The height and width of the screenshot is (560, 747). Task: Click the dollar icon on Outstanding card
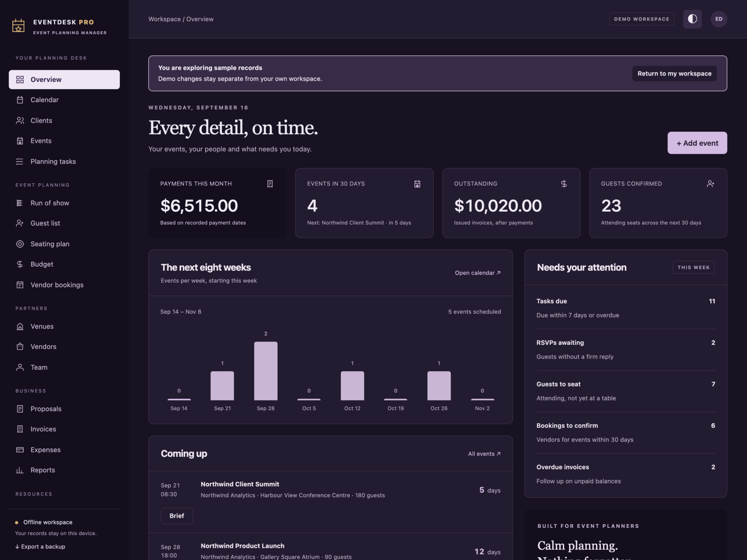pyautogui.click(x=564, y=184)
